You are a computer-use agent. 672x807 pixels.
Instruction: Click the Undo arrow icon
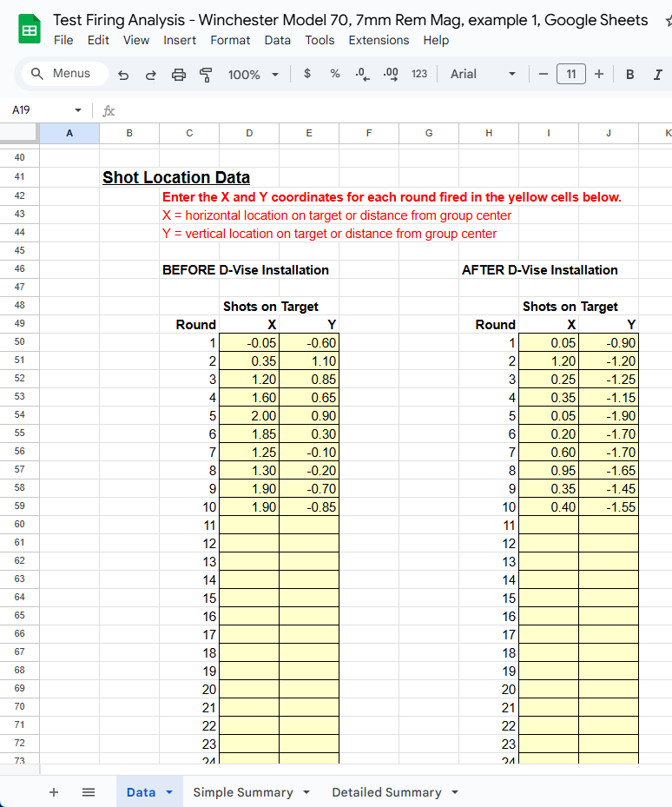123,76
